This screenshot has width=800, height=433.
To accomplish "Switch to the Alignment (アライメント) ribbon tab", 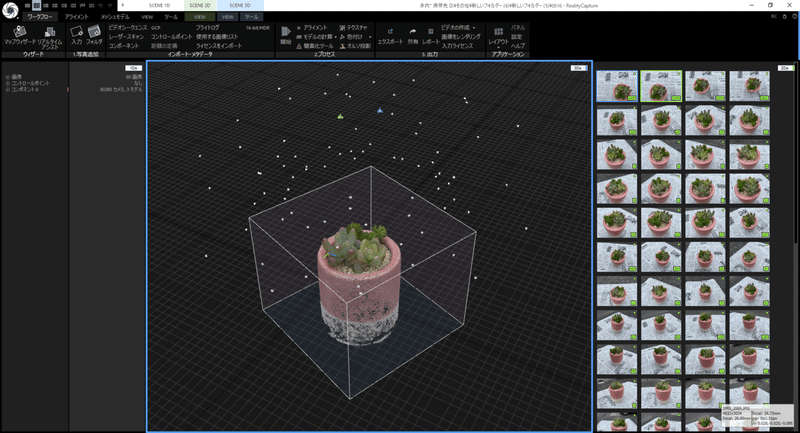I will point(77,17).
